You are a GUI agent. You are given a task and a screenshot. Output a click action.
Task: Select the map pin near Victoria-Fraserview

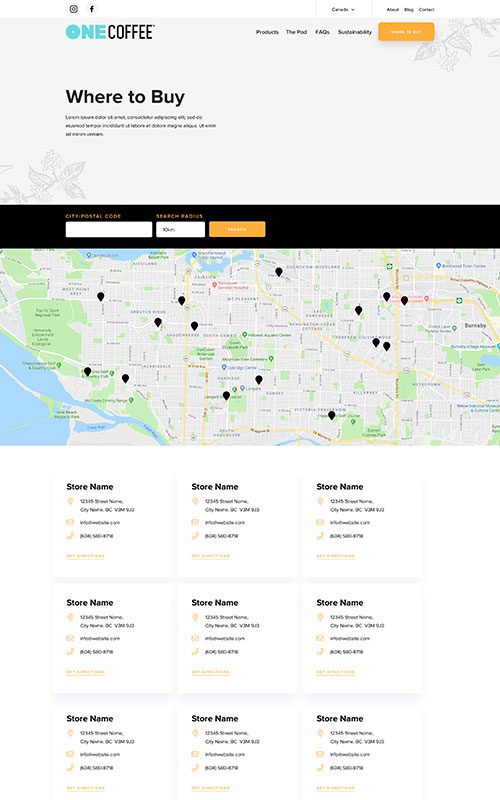(x=332, y=415)
